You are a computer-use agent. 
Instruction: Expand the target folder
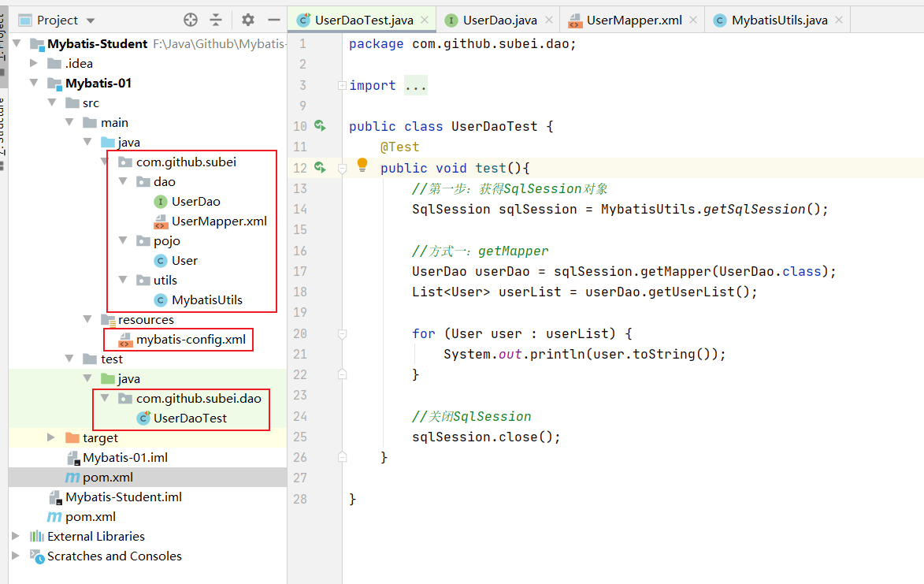pyautogui.click(x=51, y=437)
